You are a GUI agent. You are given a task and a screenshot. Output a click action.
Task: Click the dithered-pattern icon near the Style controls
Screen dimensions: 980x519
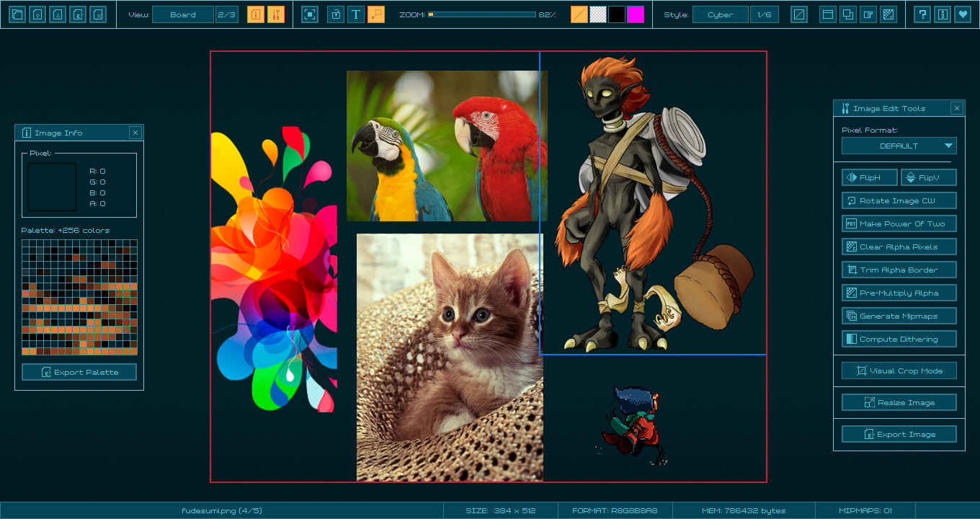(x=888, y=14)
